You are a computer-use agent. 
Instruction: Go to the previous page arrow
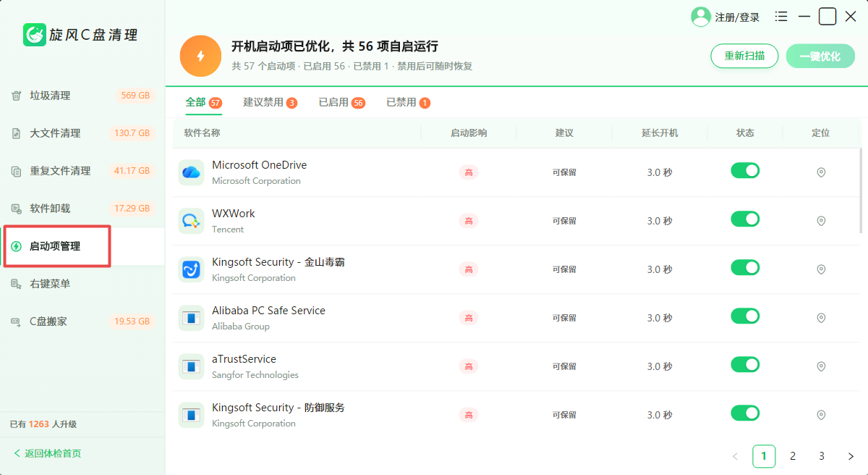coord(735,456)
